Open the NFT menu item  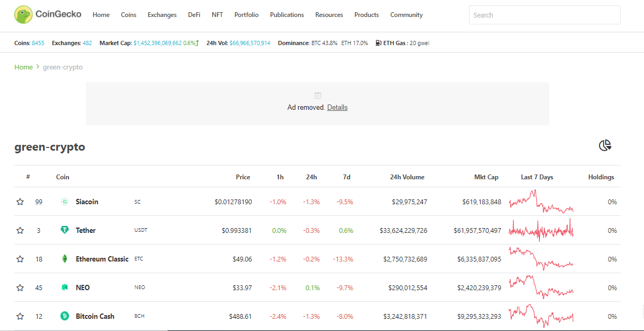(217, 15)
